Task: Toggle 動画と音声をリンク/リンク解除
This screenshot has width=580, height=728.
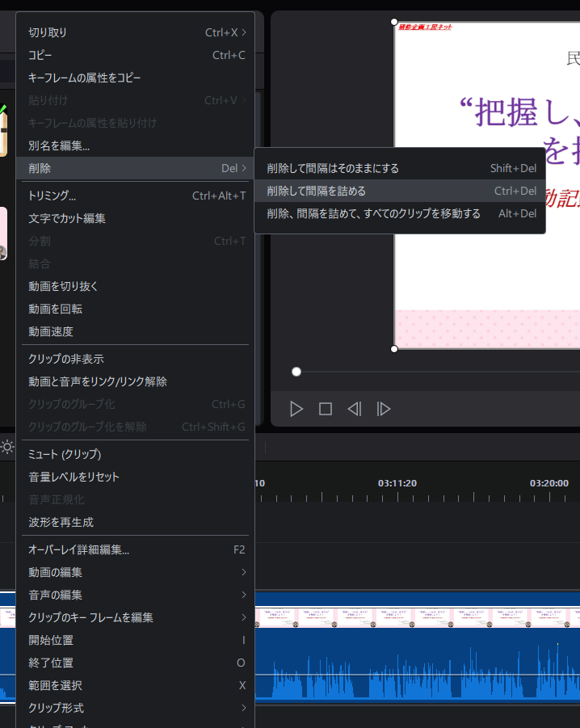Action: tap(98, 381)
